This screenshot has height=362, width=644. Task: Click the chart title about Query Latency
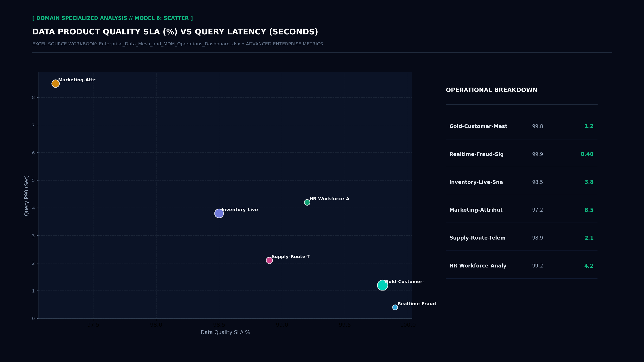click(175, 32)
